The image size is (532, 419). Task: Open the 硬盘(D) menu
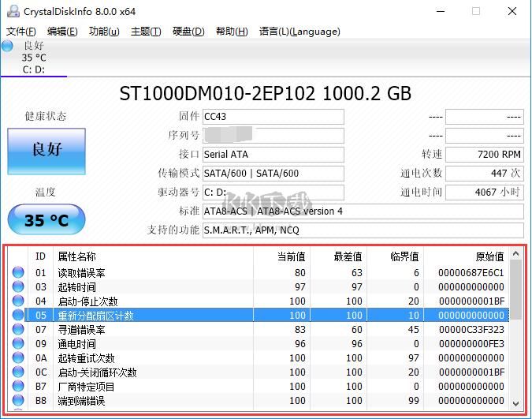(x=188, y=32)
